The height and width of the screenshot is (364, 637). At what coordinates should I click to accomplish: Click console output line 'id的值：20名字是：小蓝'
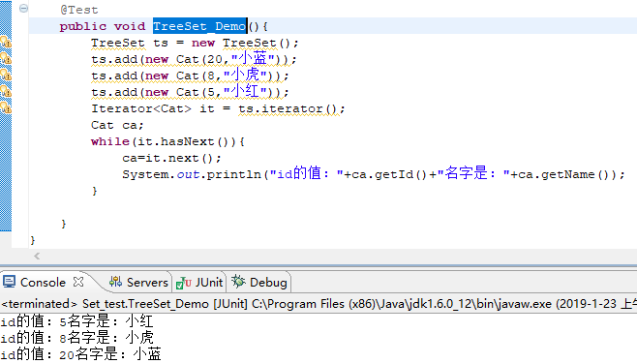coord(81,354)
